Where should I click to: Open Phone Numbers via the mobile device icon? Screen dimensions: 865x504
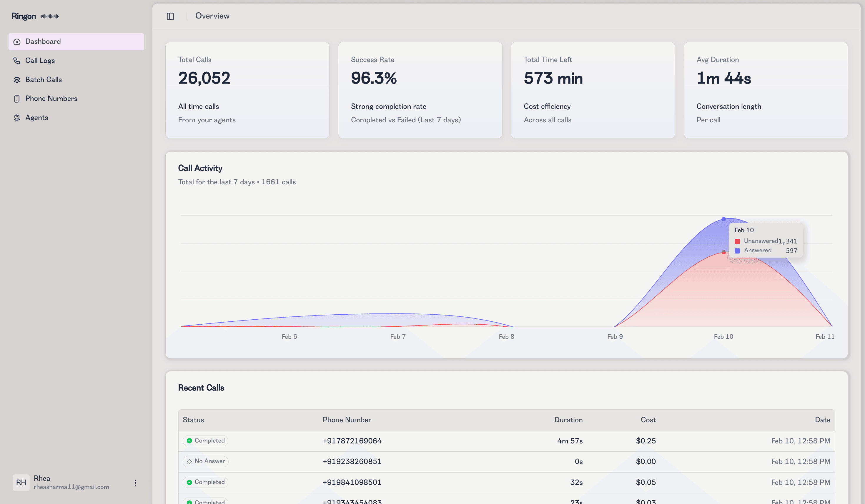(x=17, y=99)
